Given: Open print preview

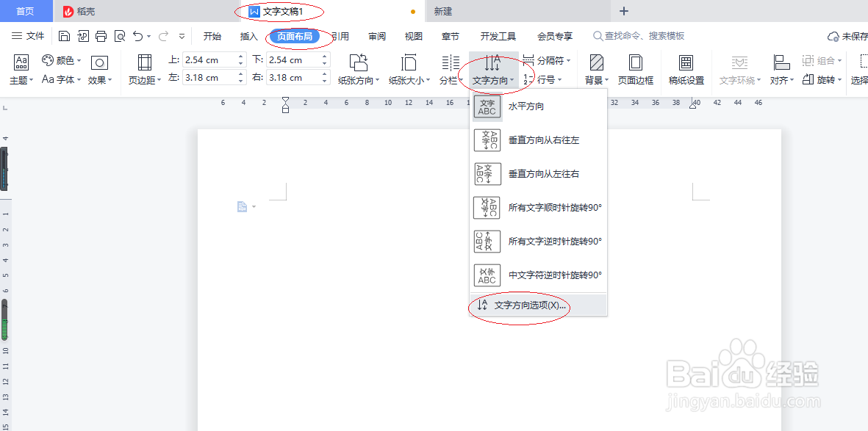Looking at the screenshot, I should coord(120,35).
